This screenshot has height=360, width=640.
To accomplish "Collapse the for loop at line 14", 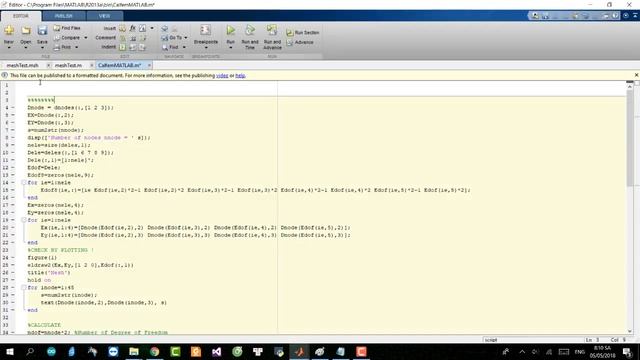I will tap(24, 182).
